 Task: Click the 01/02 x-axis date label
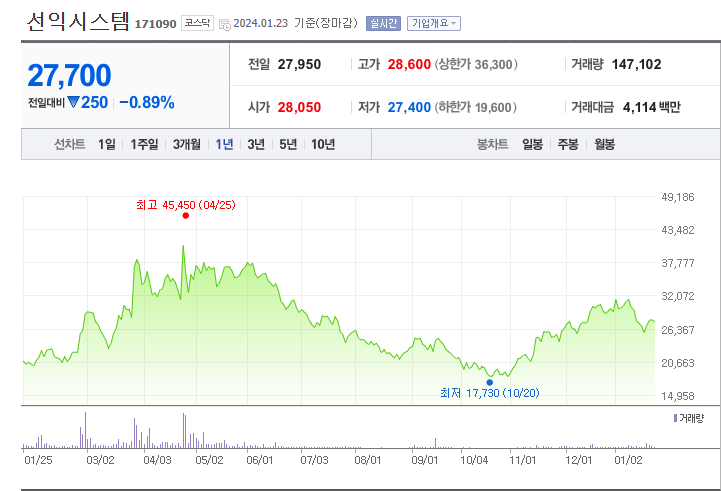(x=629, y=460)
